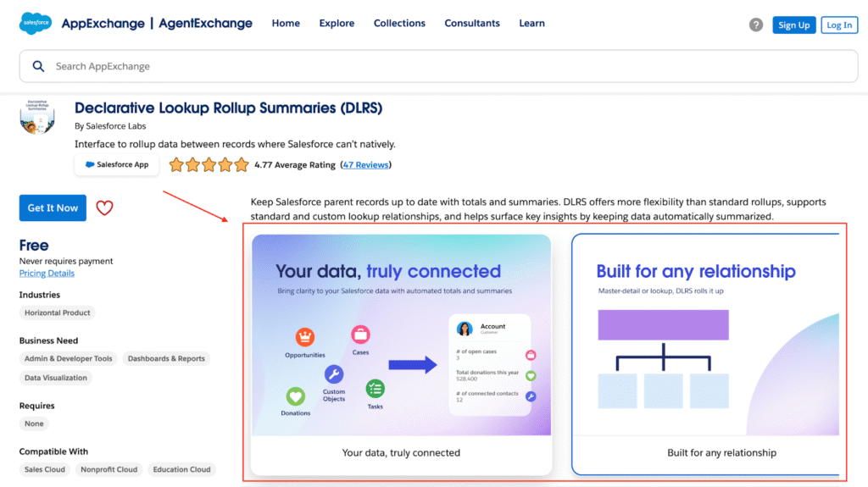Open the Explore menu
The width and height of the screenshot is (868, 487).
point(337,23)
